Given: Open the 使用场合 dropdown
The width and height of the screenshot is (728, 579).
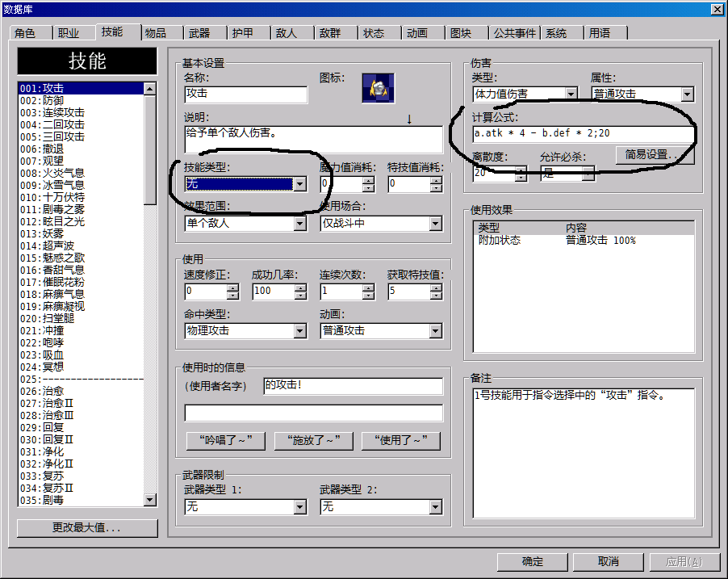Looking at the screenshot, I should (435, 224).
